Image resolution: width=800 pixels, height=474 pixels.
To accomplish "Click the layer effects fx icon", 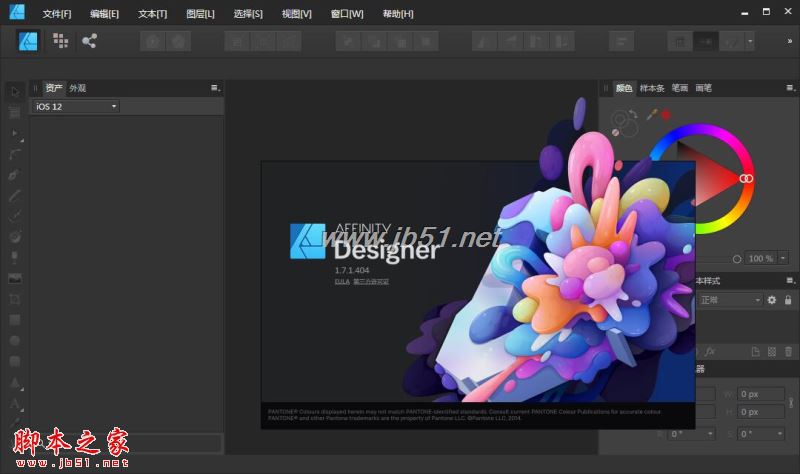I will pos(710,352).
